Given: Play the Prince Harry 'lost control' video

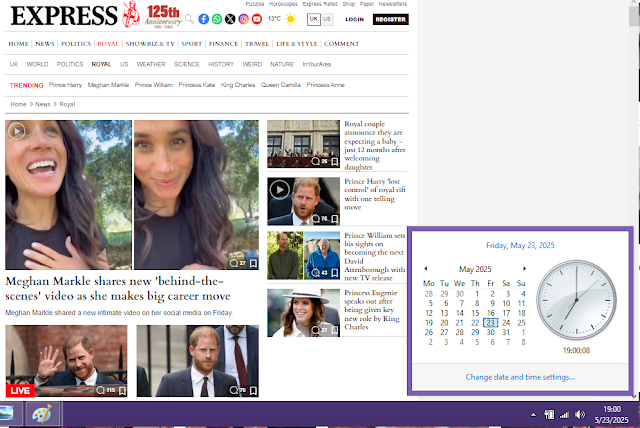Looking at the screenshot, I should 280,190.
